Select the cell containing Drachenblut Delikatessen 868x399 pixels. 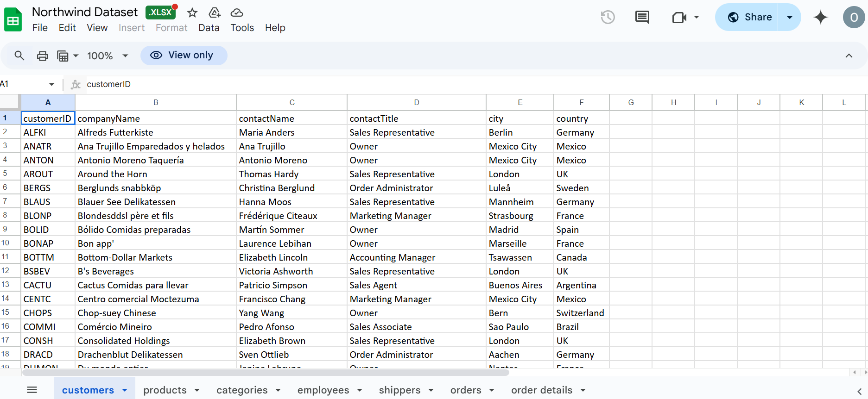click(156, 355)
